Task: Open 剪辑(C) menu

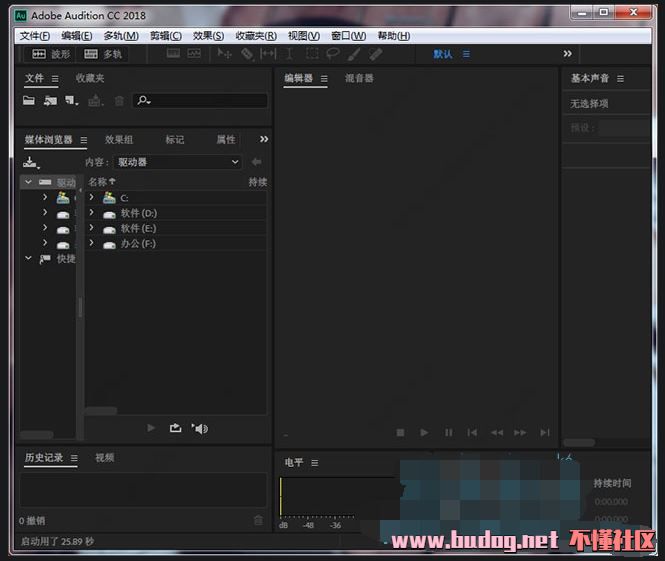Action: 166,36
